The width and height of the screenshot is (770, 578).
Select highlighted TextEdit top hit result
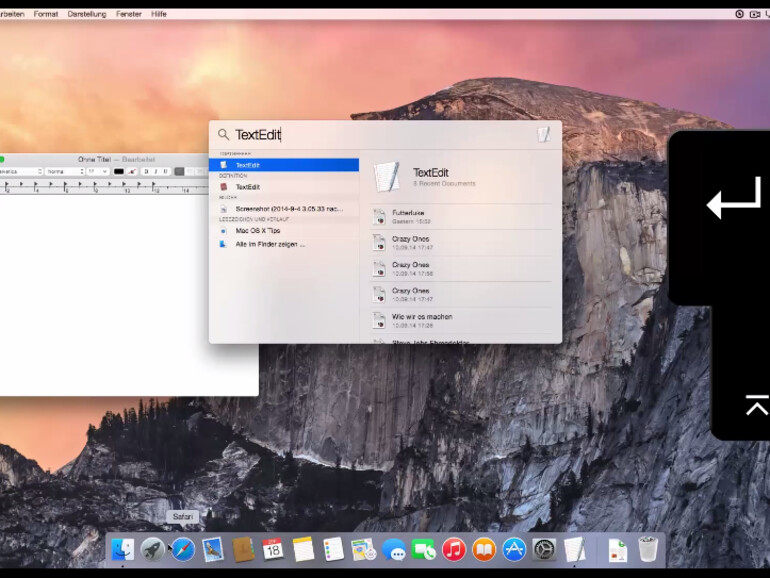tap(284, 165)
